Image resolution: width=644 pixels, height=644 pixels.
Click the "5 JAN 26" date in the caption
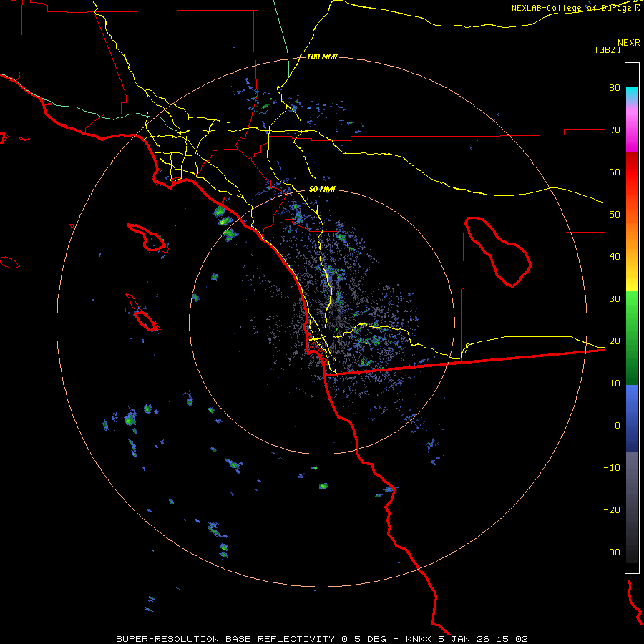[x=465, y=639]
